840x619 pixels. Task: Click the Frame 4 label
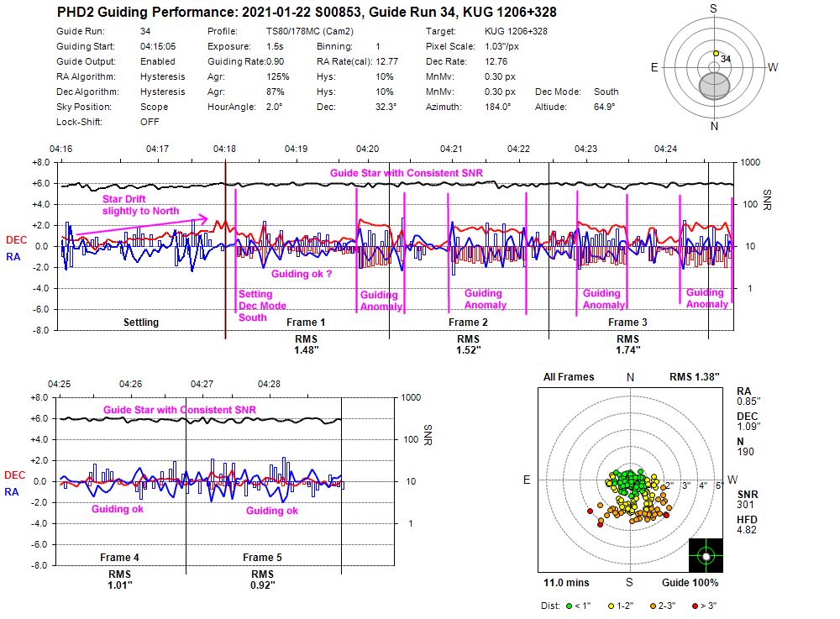tap(119, 558)
